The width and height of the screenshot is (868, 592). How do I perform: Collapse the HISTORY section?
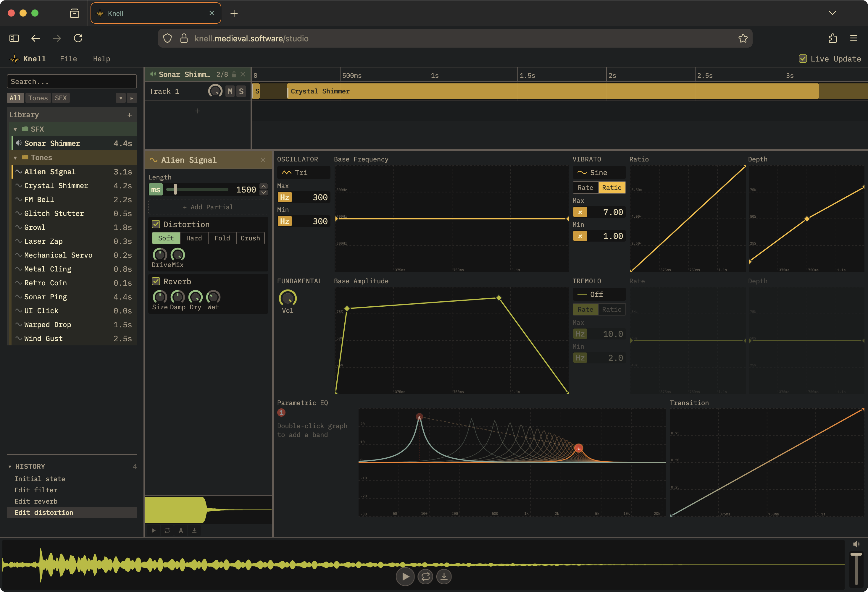click(x=10, y=467)
